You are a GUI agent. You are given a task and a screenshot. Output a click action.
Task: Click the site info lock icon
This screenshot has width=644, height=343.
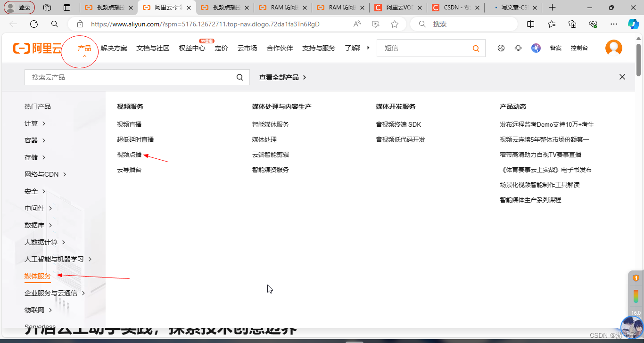point(80,24)
